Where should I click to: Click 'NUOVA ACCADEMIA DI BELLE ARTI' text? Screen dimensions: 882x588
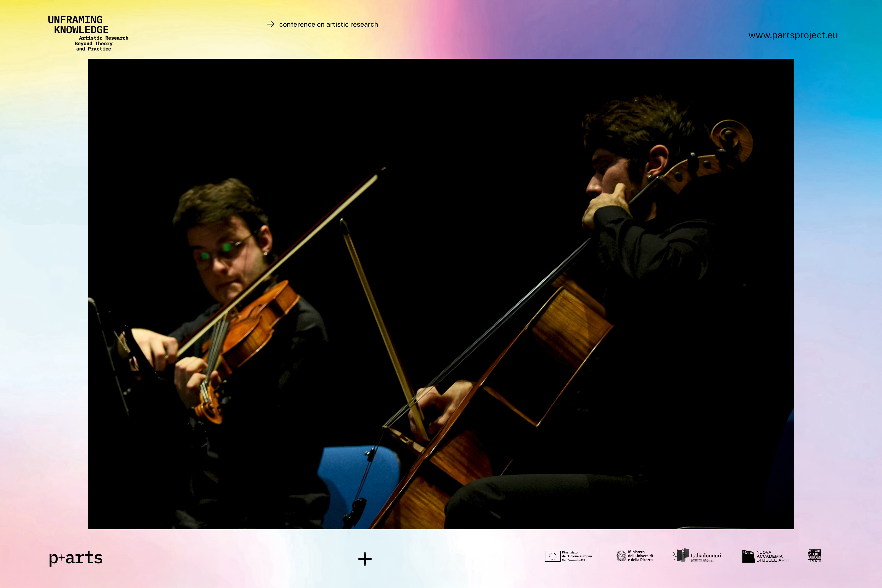point(772,556)
